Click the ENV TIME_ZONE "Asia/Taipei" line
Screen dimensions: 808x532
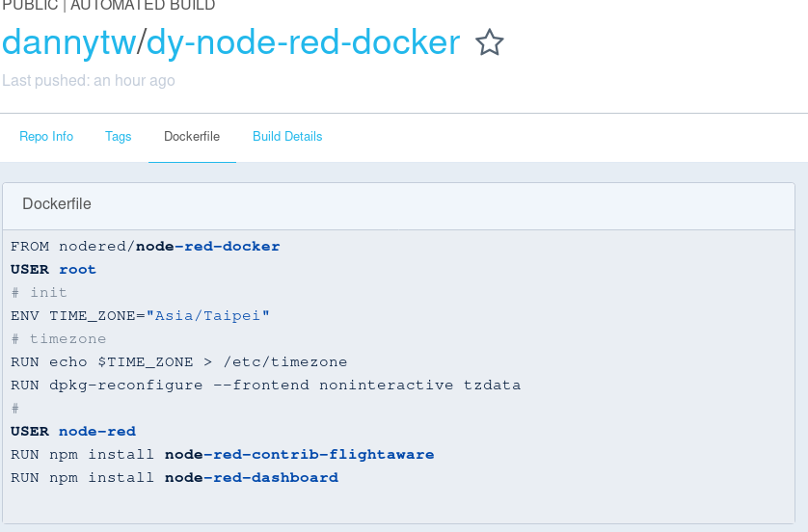[x=141, y=316]
